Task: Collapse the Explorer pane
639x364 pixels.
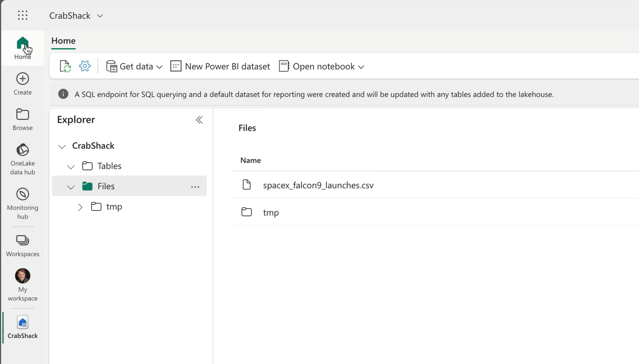Action: 199,120
